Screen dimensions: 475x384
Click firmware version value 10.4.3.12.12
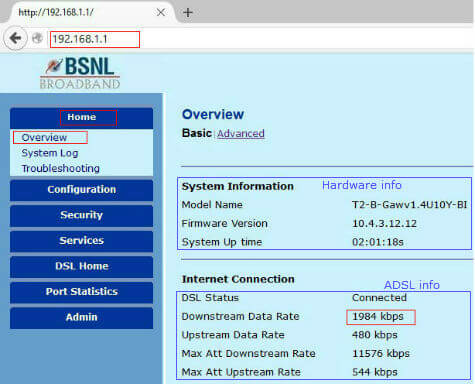pyautogui.click(x=384, y=223)
